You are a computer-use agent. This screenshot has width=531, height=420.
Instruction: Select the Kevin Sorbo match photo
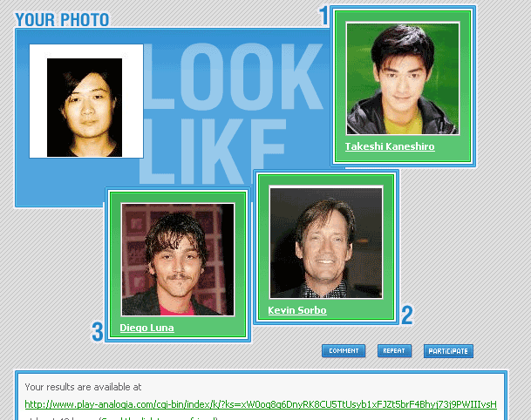(x=326, y=242)
